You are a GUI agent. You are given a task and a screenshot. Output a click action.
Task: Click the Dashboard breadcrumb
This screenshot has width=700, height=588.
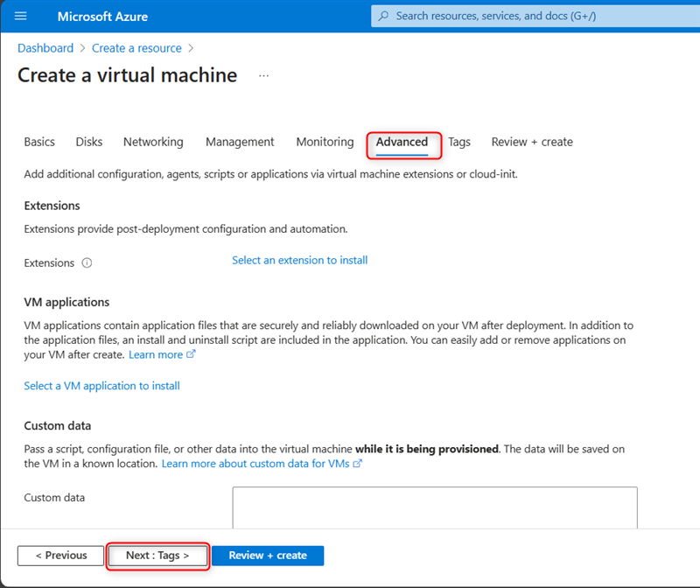45,48
